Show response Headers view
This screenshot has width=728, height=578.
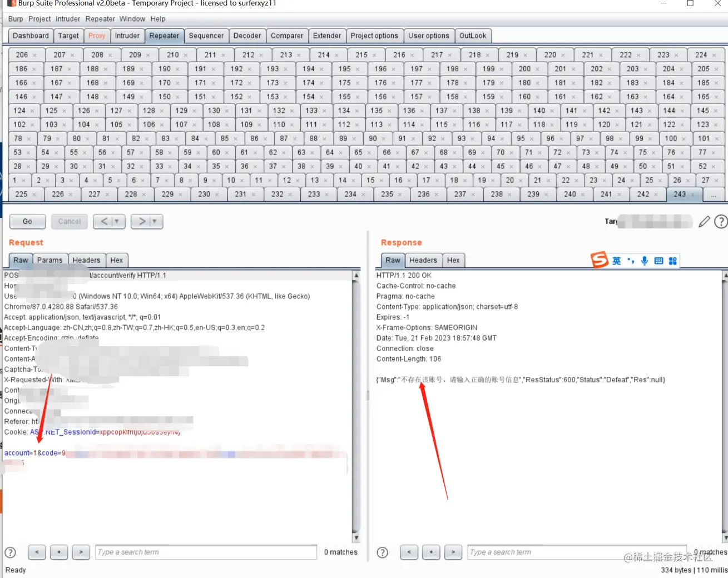click(x=423, y=260)
